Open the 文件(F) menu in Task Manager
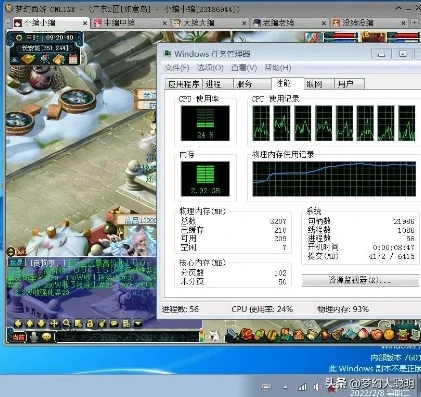The width and height of the screenshot is (421, 397). (x=177, y=68)
